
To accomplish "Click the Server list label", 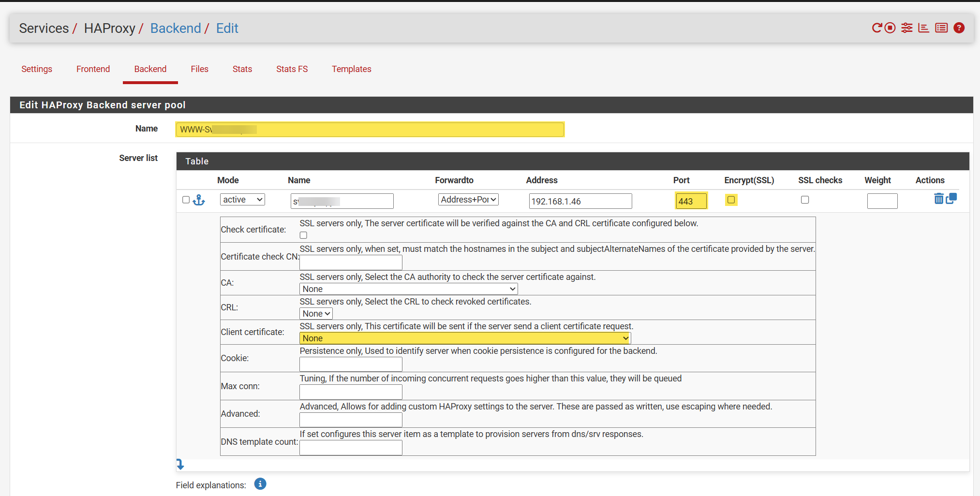I will [x=138, y=158].
